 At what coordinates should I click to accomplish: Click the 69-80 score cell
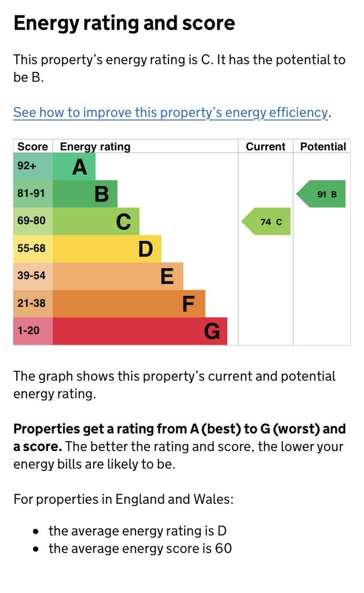pos(33,221)
